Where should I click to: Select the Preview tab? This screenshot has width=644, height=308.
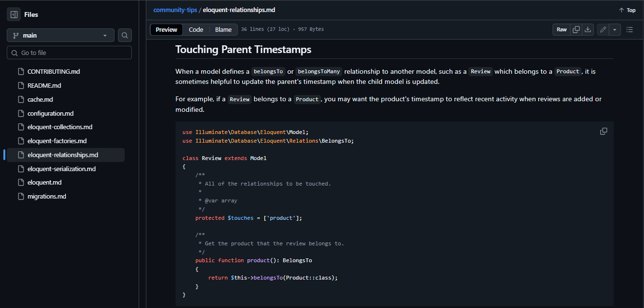click(x=167, y=29)
